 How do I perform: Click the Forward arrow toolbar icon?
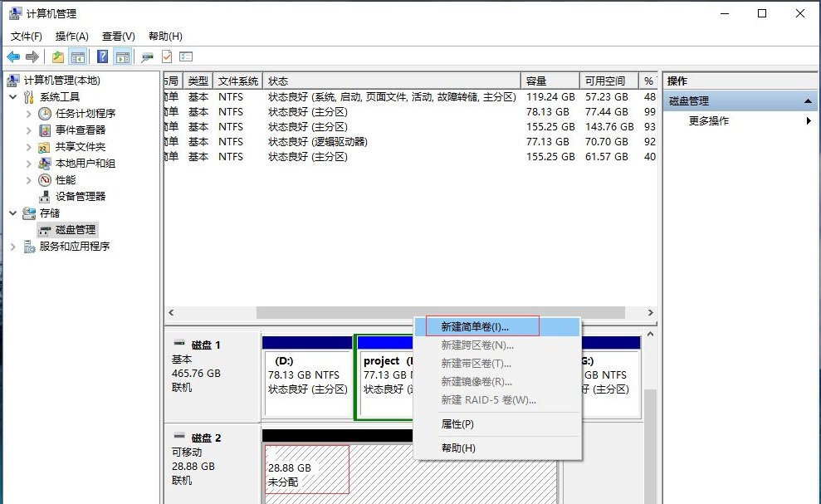pyautogui.click(x=32, y=56)
